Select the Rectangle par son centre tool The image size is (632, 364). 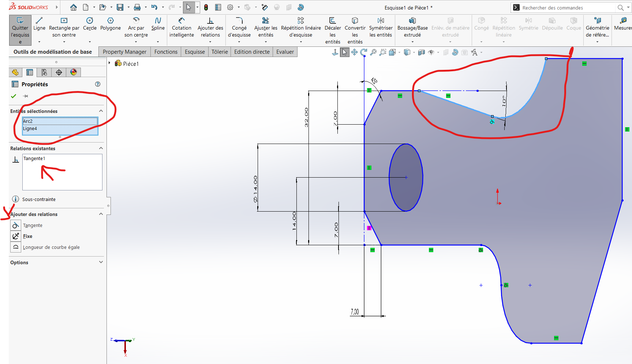click(64, 27)
